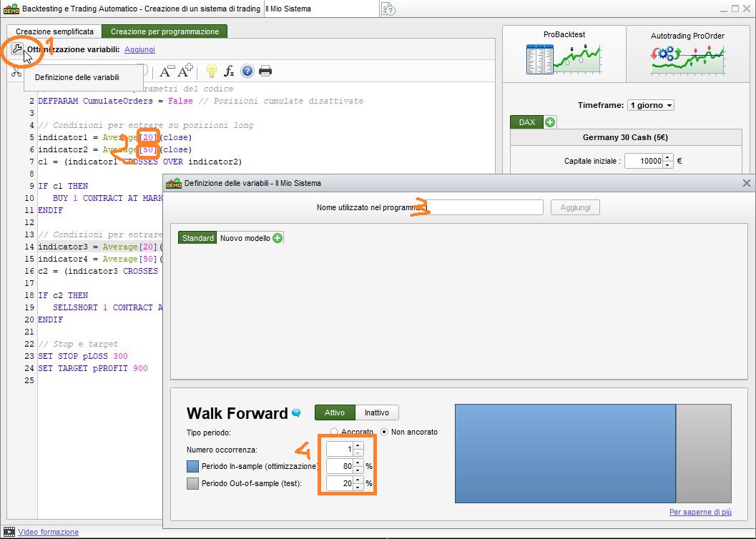The height and width of the screenshot is (539, 756).
Task: Click the gray Out-of-sample region in chart
Action: [704, 454]
